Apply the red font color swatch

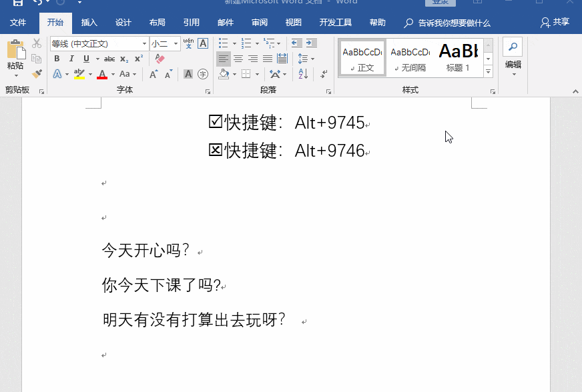click(x=102, y=74)
